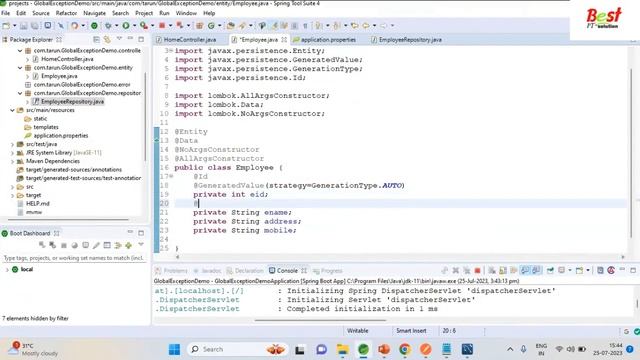Click the stop icon in Boot Dashboard toolbar

[64, 245]
